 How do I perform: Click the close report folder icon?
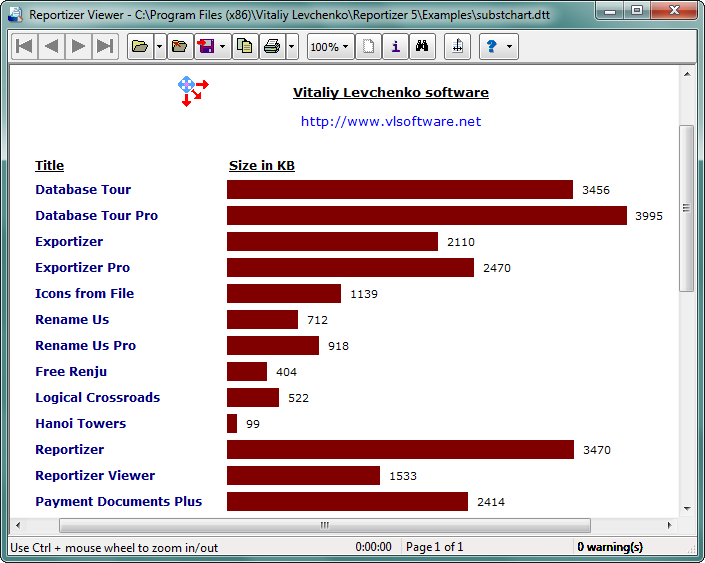coord(179,47)
